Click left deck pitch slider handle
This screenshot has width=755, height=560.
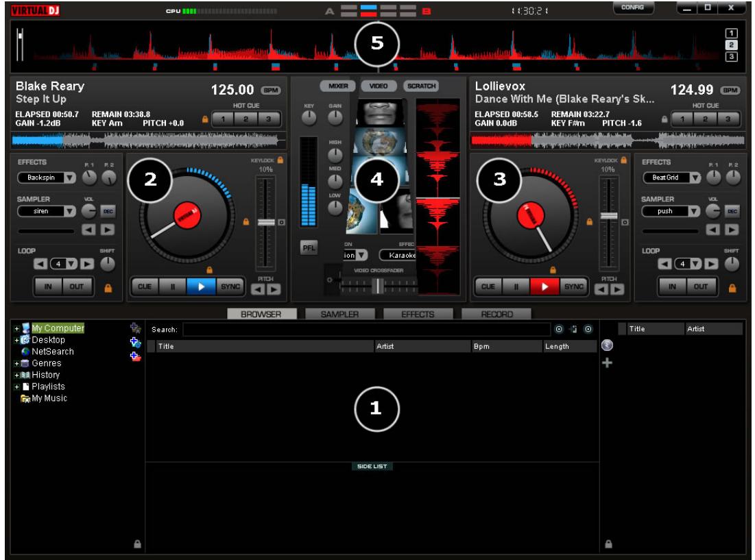[266, 222]
